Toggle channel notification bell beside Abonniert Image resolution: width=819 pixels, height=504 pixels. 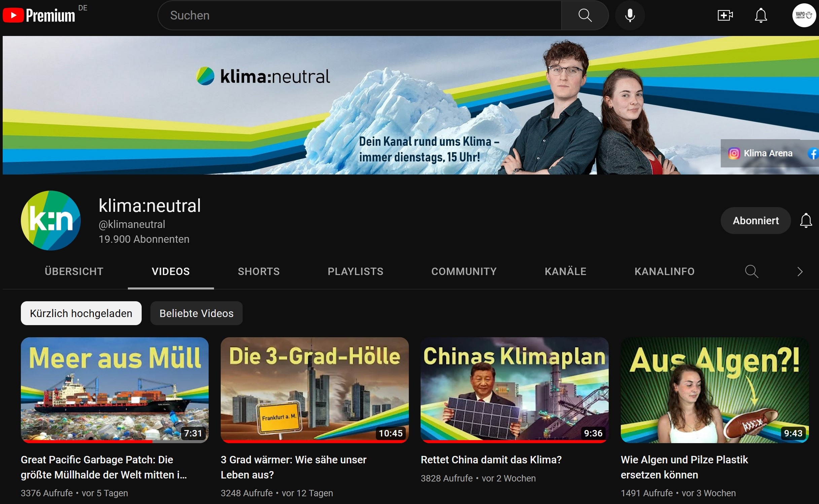(x=806, y=221)
